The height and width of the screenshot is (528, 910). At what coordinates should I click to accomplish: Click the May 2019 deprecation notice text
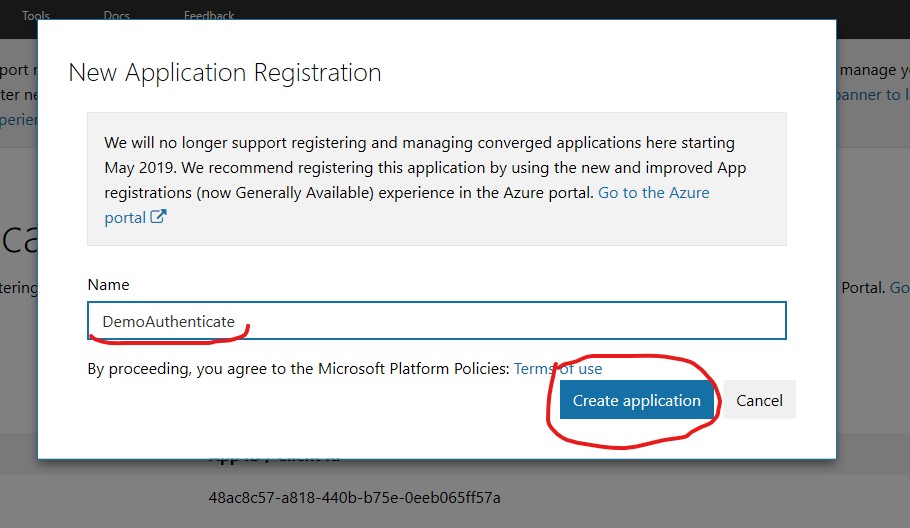tap(425, 180)
